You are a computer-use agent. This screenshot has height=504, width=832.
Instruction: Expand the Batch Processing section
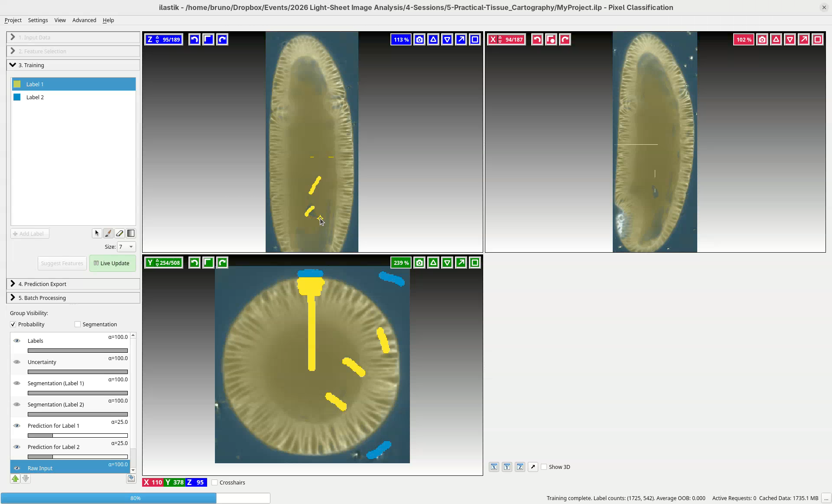(x=42, y=298)
